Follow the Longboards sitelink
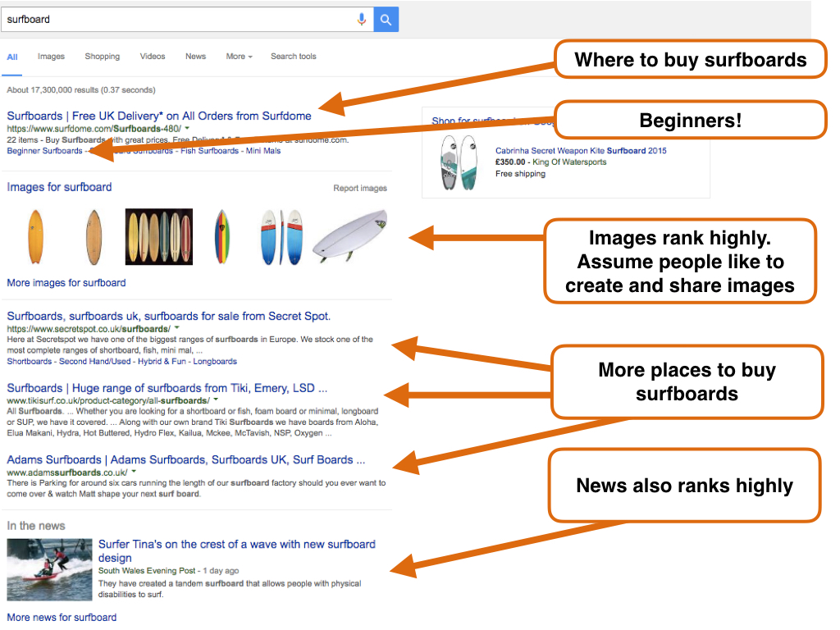840x630 pixels. (215, 362)
